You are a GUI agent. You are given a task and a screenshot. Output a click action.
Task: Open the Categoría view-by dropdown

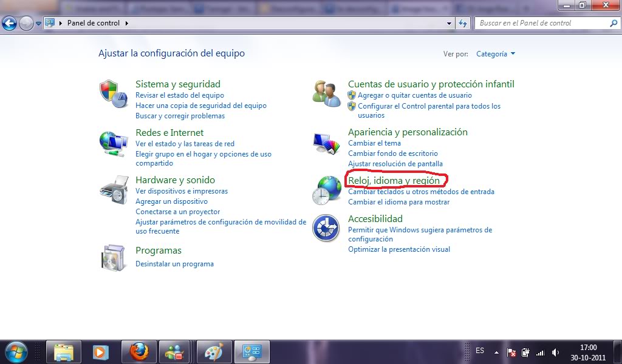[x=496, y=54]
